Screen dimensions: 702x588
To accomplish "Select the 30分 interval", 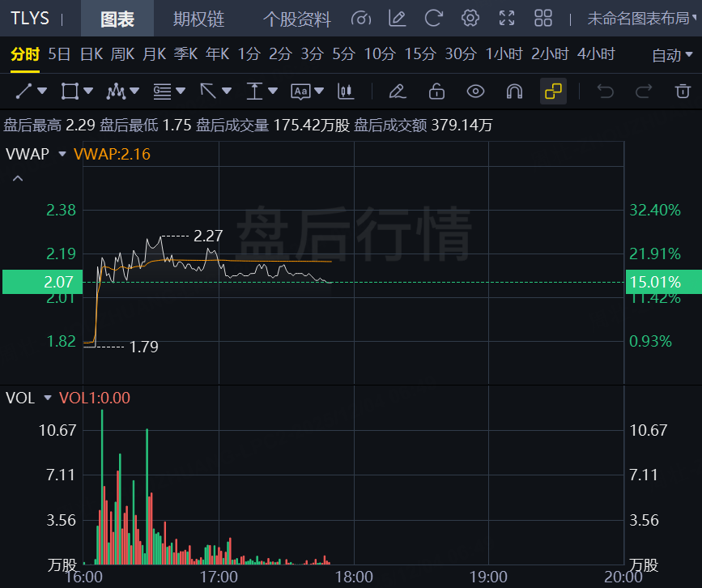I will [x=461, y=54].
